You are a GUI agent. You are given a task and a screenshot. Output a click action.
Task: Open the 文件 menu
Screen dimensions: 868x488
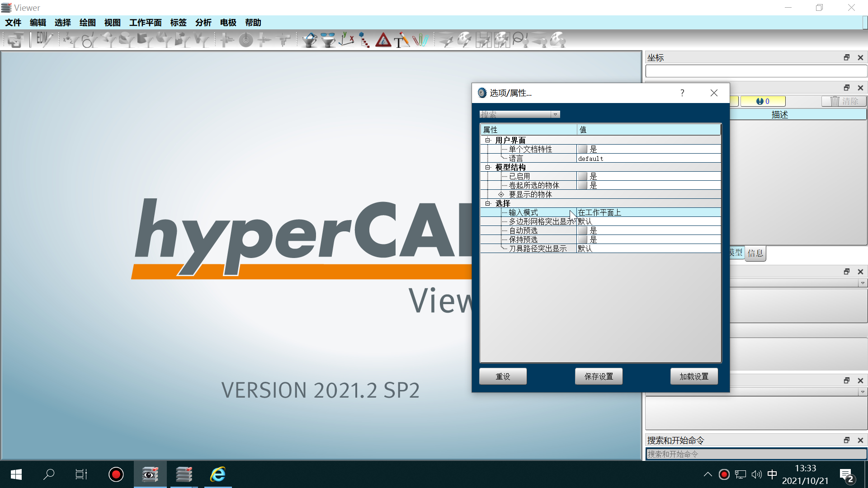point(13,23)
